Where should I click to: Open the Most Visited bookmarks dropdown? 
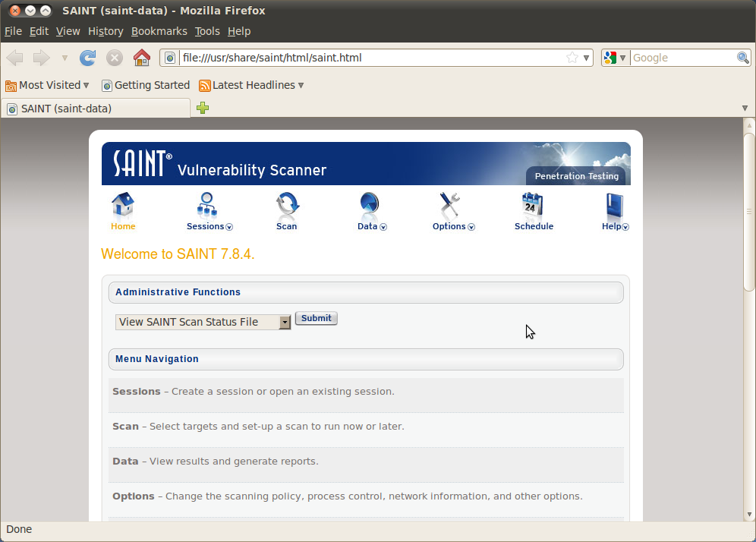47,85
